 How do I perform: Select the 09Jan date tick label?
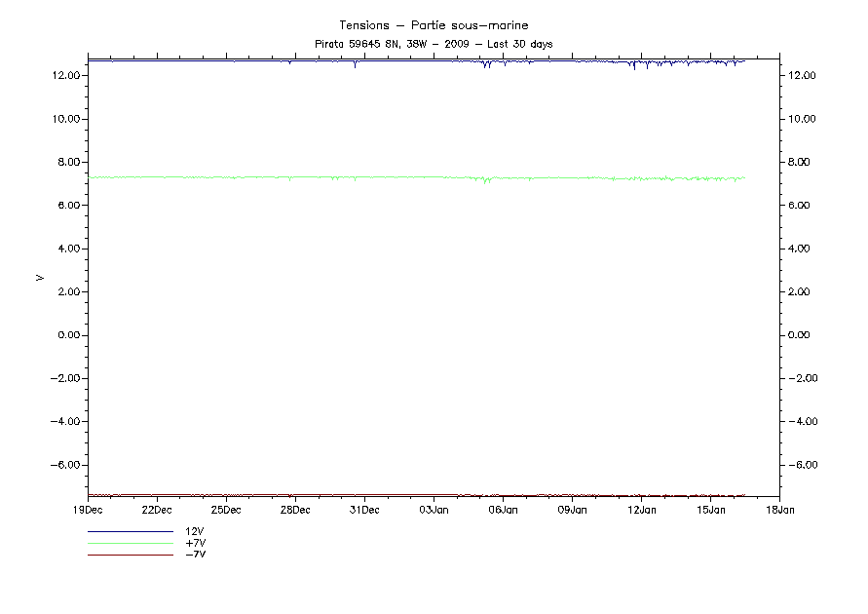coord(572,510)
